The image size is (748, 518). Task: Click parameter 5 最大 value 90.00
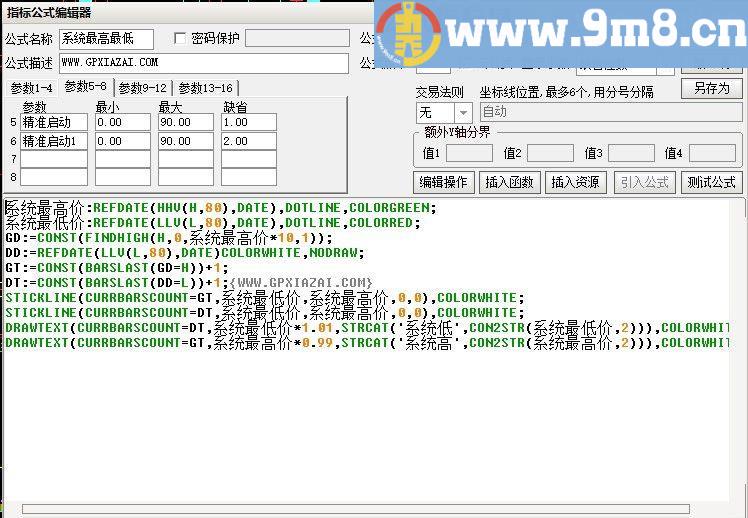[x=186, y=123]
